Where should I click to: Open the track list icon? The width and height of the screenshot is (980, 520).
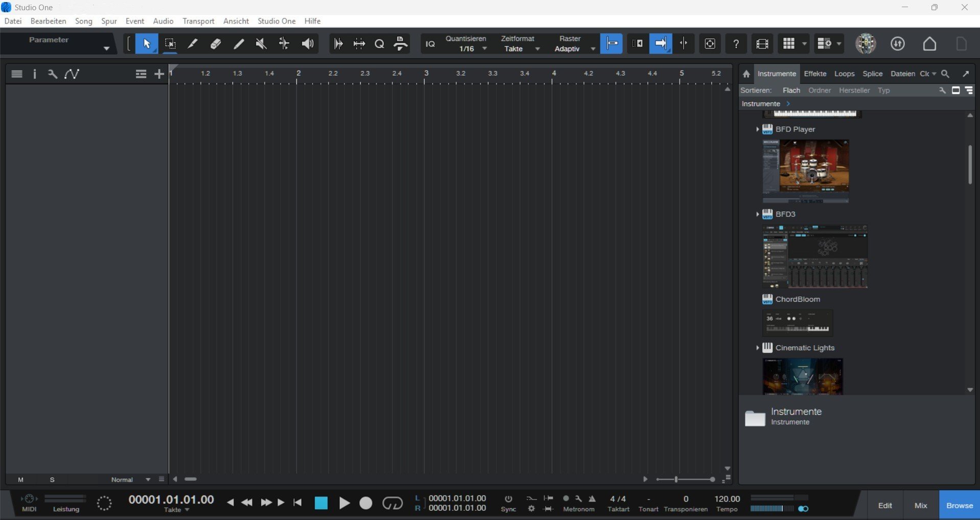pyautogui.click(x=17, y=74)
